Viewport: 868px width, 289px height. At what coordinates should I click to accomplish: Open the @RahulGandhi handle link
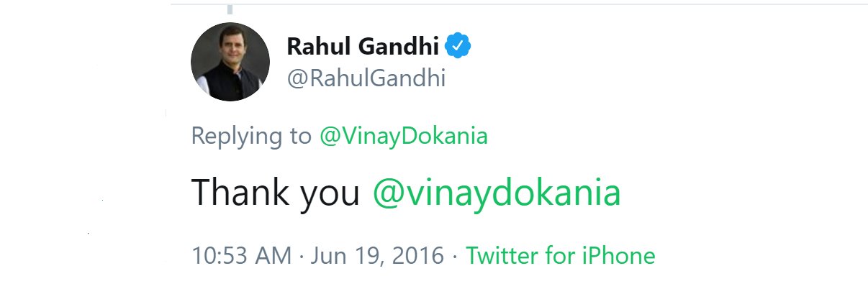[366, 79]
